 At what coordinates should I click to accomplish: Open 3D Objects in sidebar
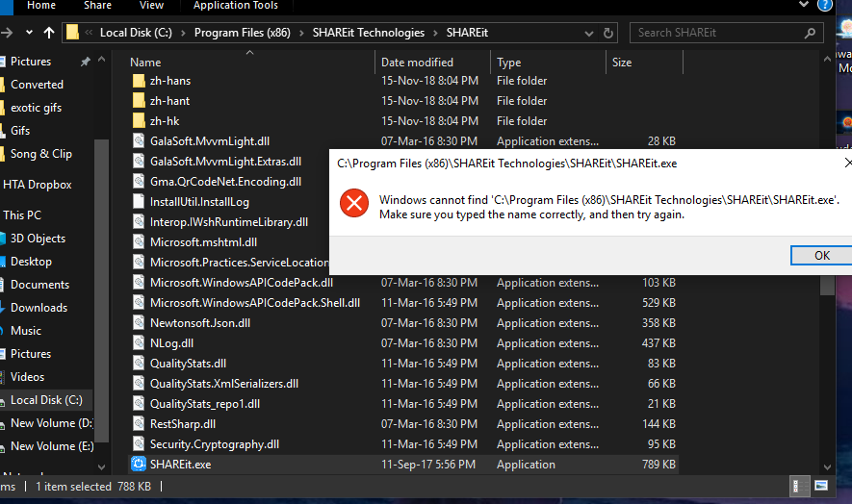(38, 239)
